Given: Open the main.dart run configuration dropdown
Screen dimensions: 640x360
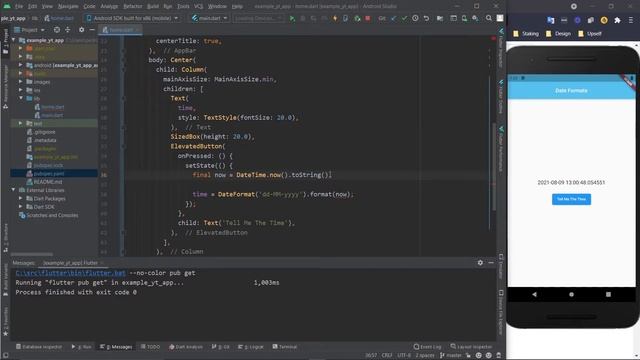Looking at the screenshot, I should pos(209,18).
